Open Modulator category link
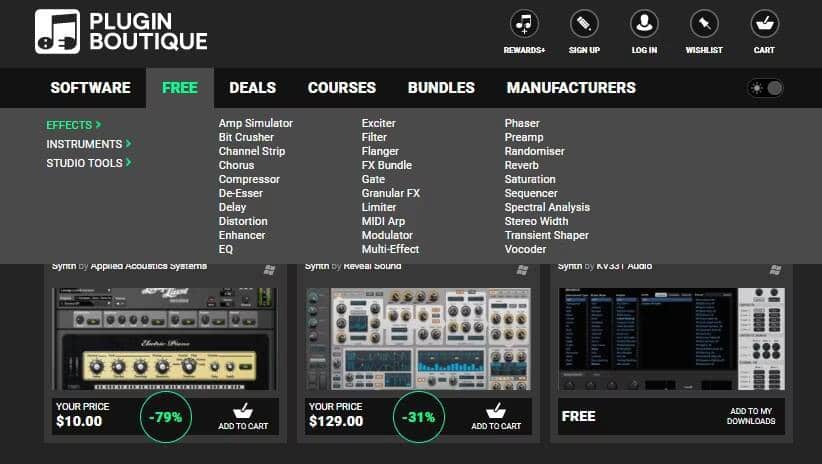This screenshot has height=464, width=822. click(x=387, y=235)
